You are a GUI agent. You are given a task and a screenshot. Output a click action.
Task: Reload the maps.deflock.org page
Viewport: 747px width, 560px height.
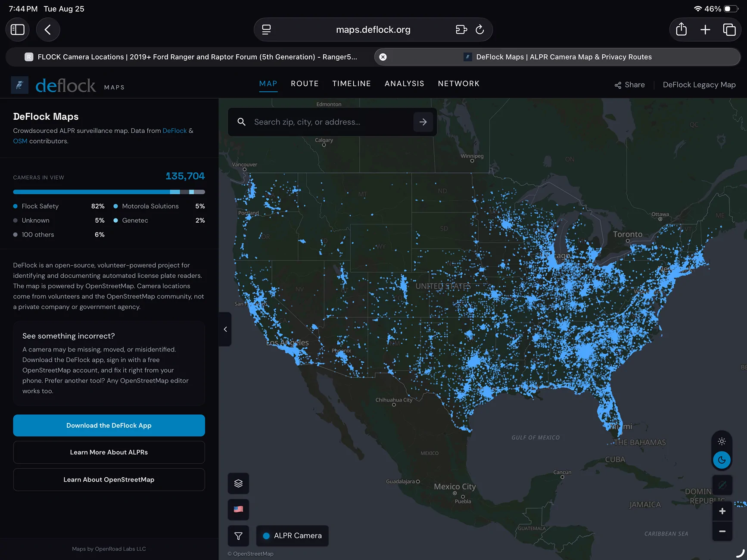pyautogui.click(x=479, y=30)
